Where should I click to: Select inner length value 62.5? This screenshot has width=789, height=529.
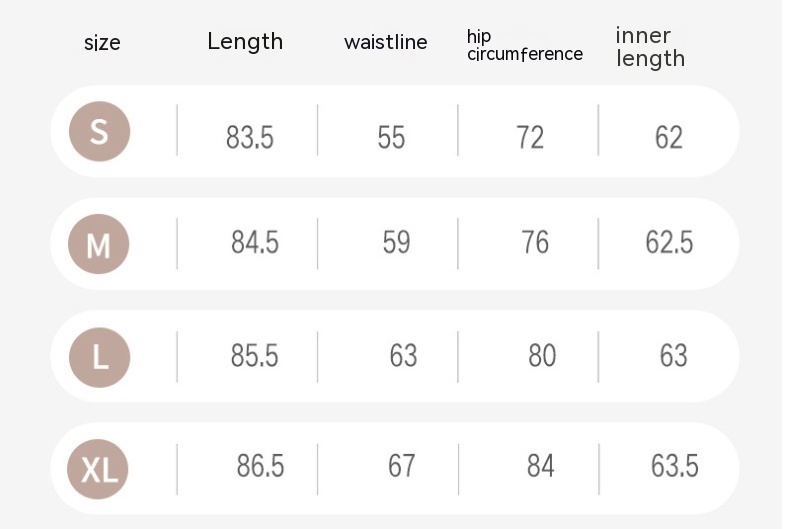669,243
